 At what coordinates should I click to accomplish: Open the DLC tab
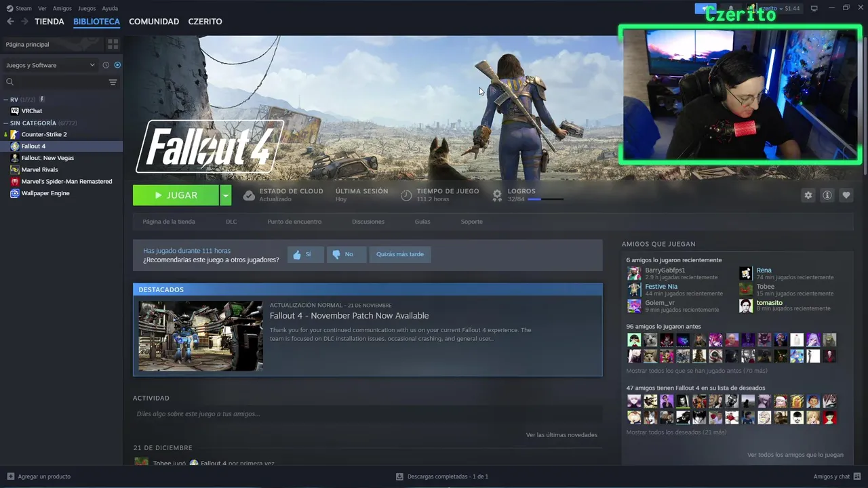(231, 222)
